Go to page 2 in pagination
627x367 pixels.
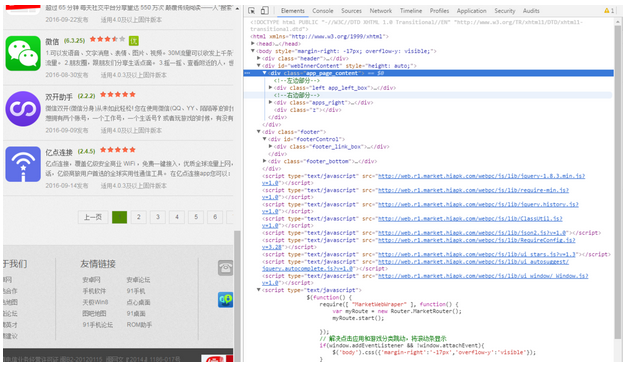[x=139, y=217]
